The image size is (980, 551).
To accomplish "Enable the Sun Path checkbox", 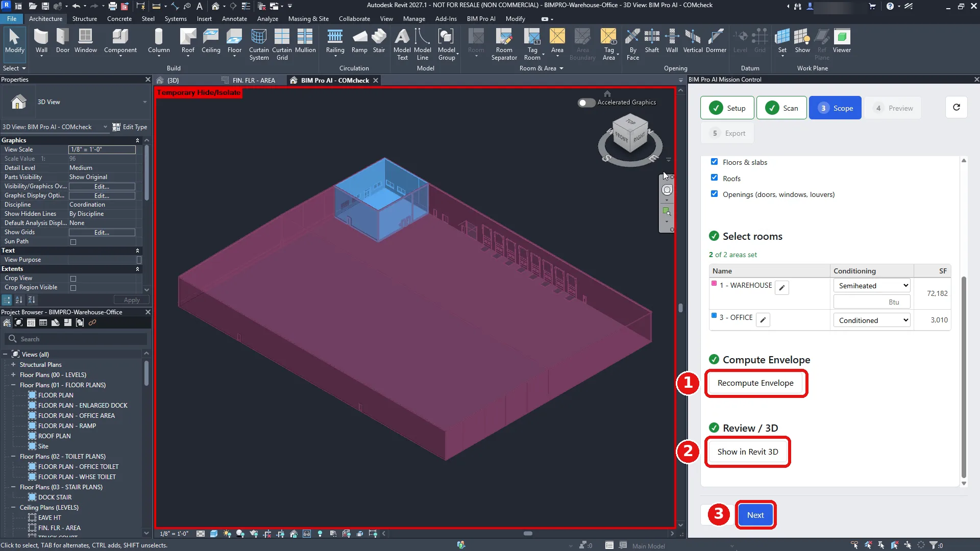I will 73,242.
